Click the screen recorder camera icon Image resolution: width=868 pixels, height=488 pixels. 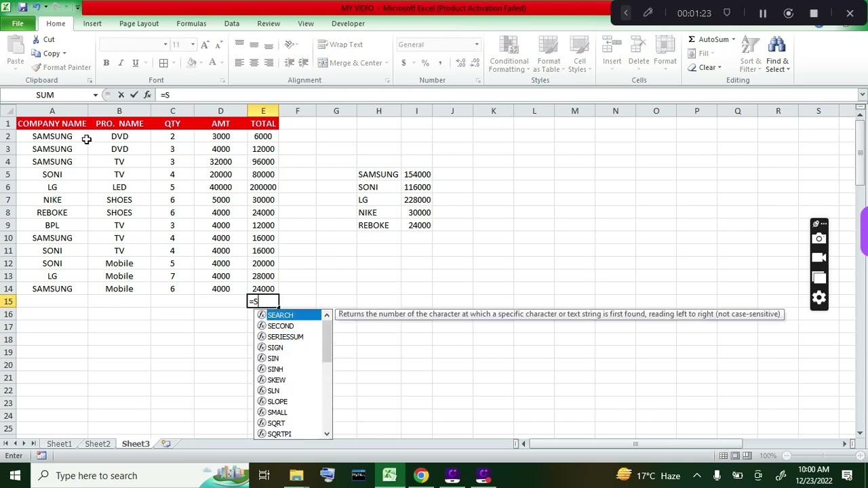tap(819, 239)
